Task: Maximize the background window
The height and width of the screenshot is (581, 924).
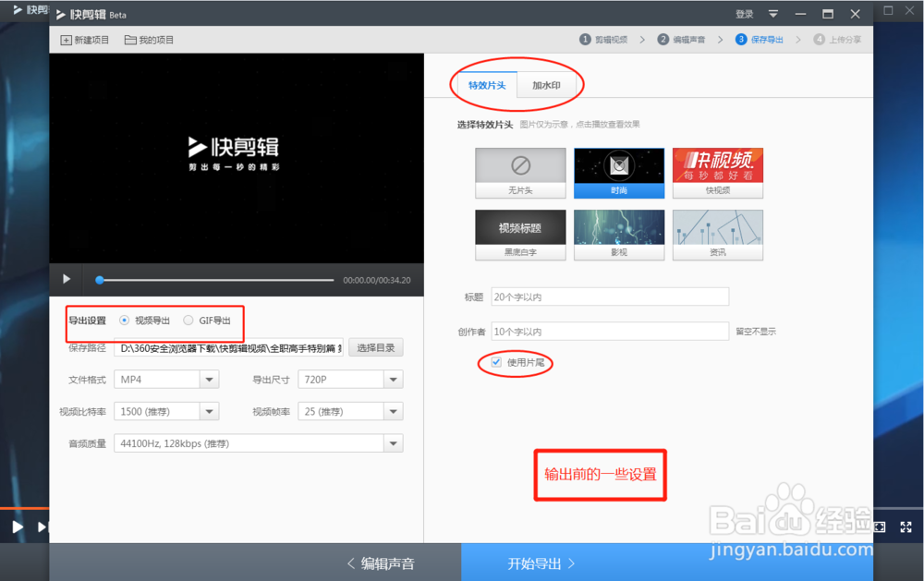Action: (x=888, y=10)
